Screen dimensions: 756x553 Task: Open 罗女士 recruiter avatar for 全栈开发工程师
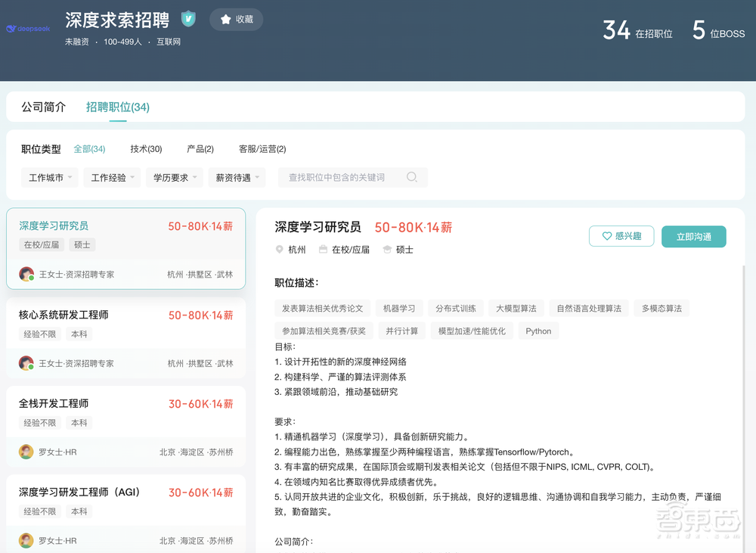[26, 452]
